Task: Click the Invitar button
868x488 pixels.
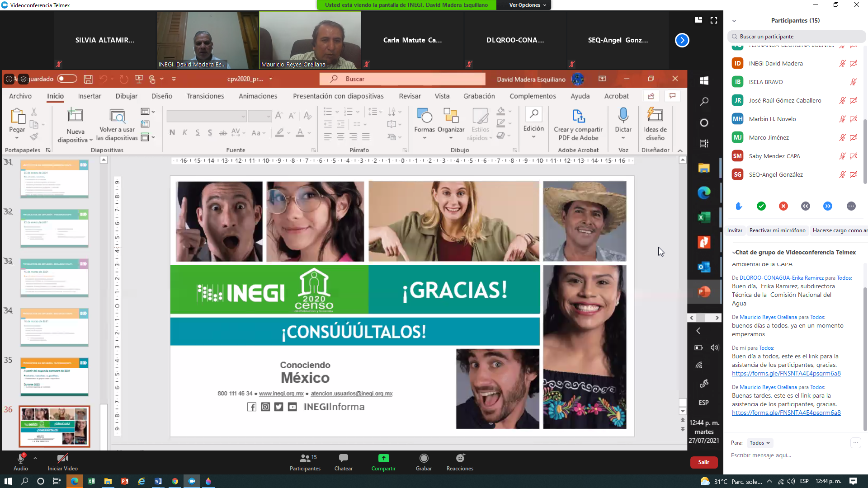Action: coord(735,230)
